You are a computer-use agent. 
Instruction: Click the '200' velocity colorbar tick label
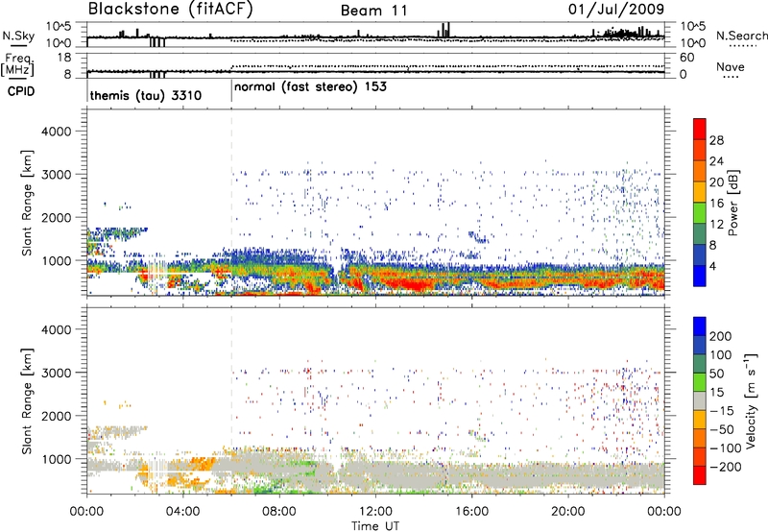[x=721, y=336]
